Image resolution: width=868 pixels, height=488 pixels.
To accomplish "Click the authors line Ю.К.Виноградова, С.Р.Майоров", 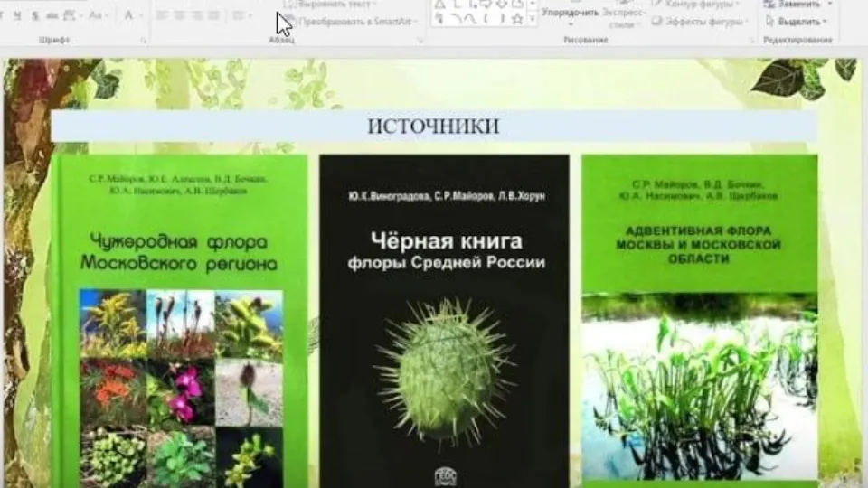I will click(x=446, y=196).
